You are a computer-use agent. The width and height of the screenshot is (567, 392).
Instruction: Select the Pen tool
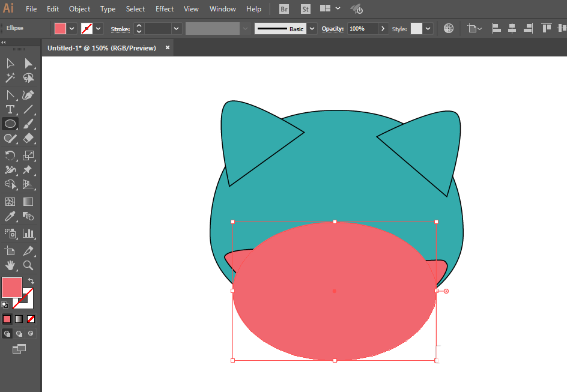click(x=28, y=95)
